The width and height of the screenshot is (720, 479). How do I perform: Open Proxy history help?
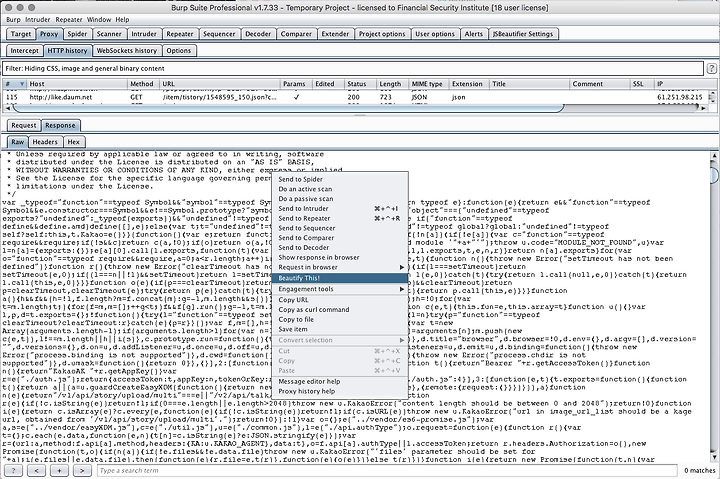pos(340,391)
